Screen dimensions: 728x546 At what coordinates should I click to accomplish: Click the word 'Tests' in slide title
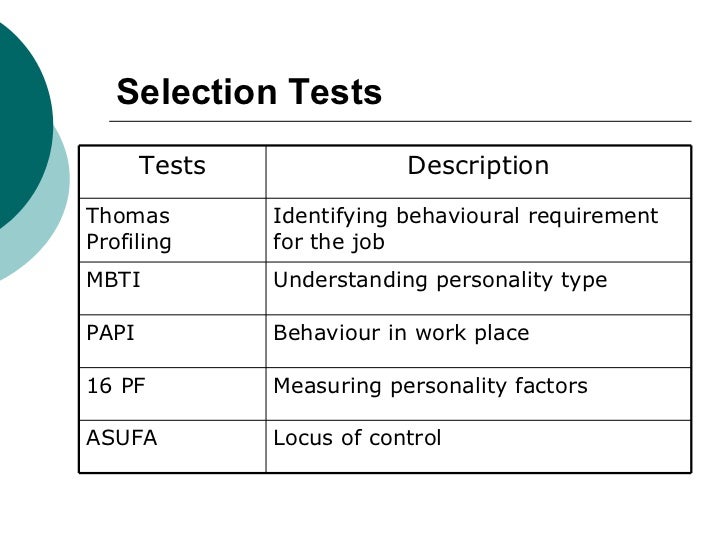click(x=335, y=92)
